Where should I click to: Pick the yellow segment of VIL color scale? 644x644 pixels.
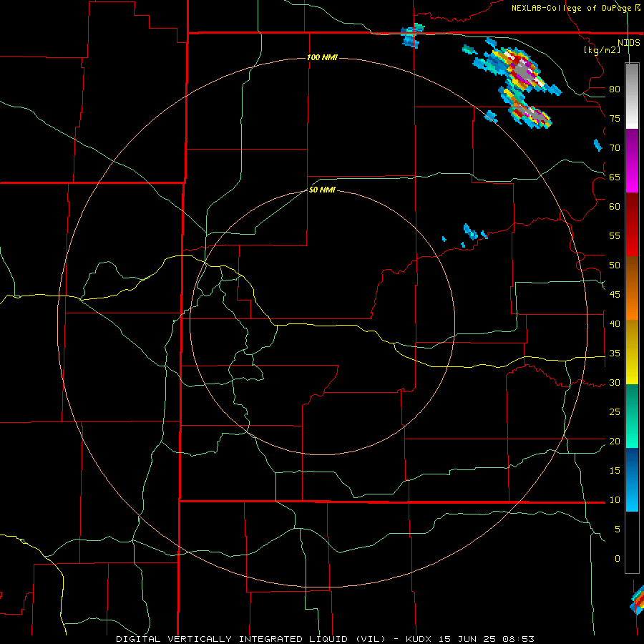[x=632, y=352]
